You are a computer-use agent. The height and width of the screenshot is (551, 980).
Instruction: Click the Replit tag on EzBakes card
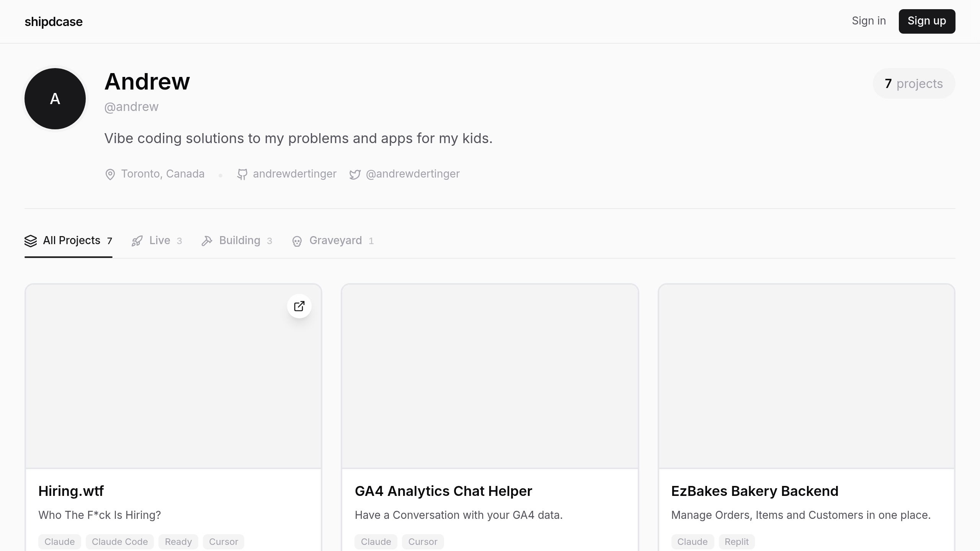(x=736, y=542)
